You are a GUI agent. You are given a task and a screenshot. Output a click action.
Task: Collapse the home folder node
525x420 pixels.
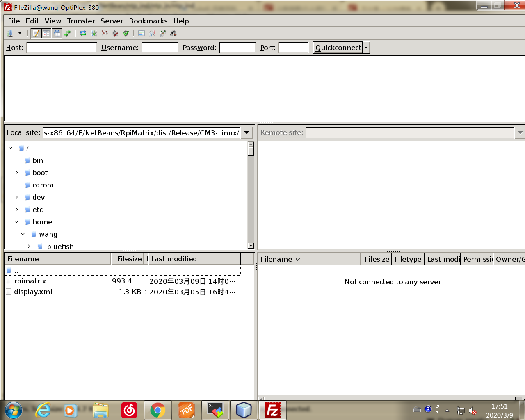point(17,221)
